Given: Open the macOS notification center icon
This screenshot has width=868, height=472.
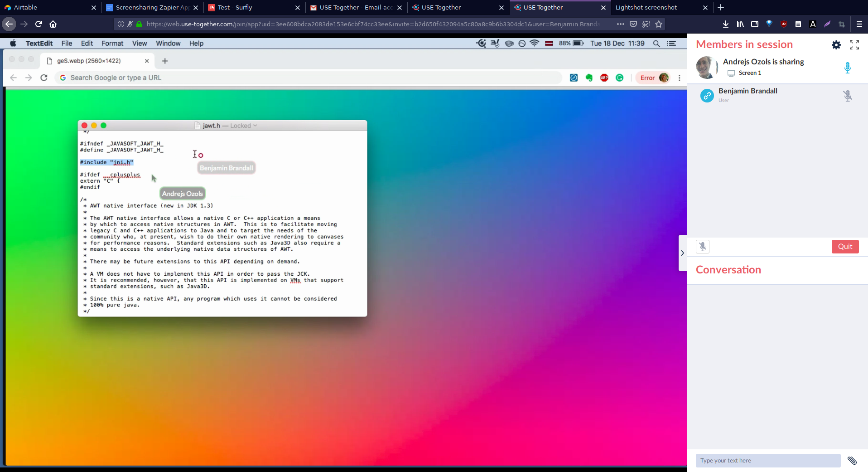Looking at the screenshot, I should (671, 44).
